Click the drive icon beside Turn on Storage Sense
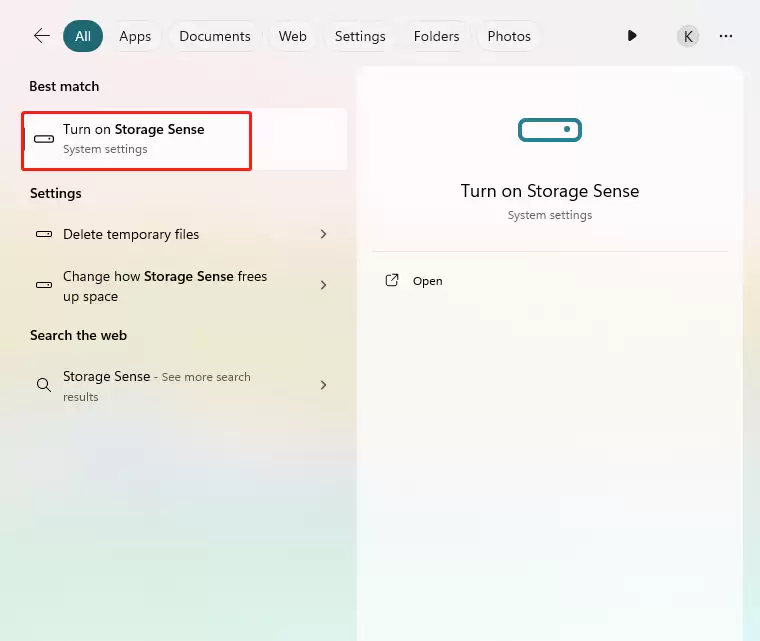Viewport: 760px width, 641px height. click(x=44, y=139)
